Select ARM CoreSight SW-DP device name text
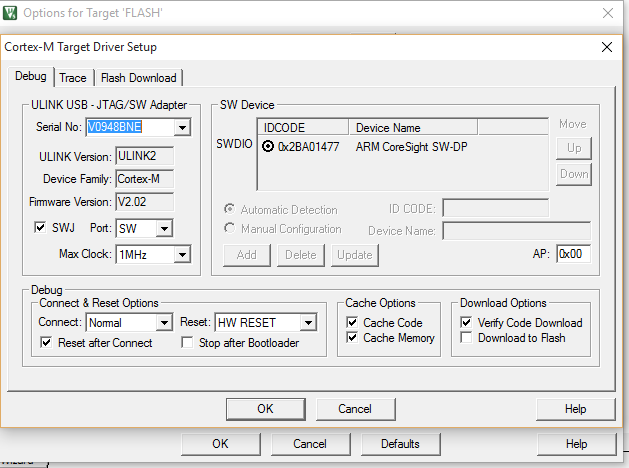This screenshot has width=629, height=468. tap(412, 147)
